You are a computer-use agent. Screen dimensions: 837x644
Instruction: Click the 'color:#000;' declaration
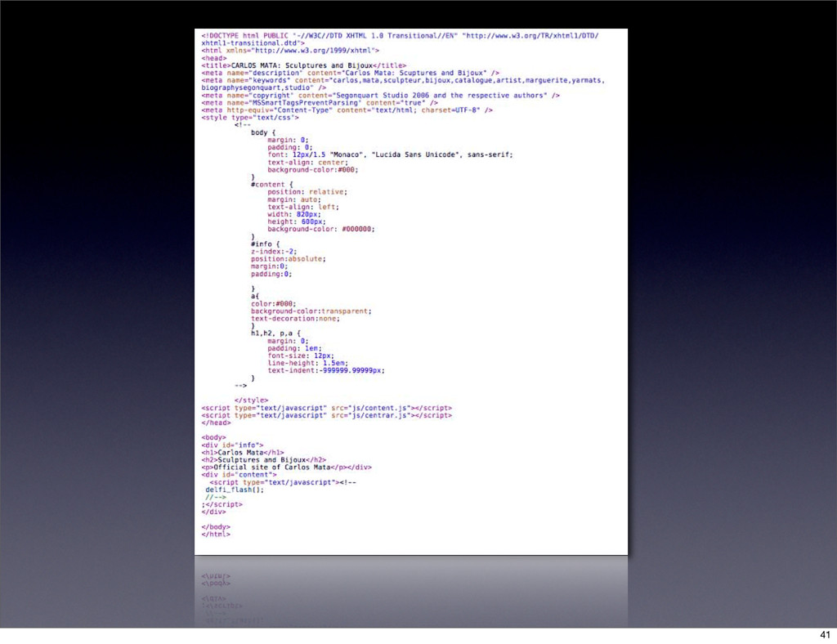[273, 303]
